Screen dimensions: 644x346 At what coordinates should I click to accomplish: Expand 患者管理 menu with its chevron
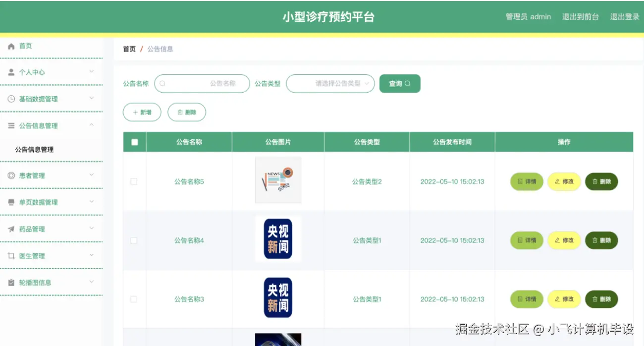click(92, 175)
